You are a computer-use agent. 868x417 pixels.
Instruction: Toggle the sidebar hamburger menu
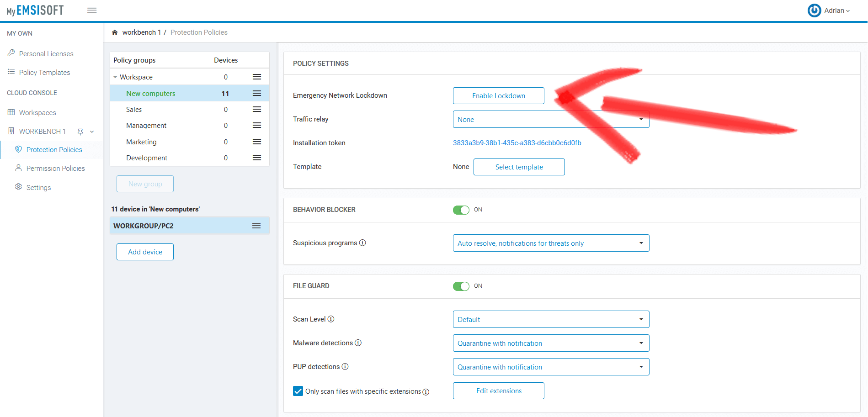pyautogui.click(x=92, y=10)
